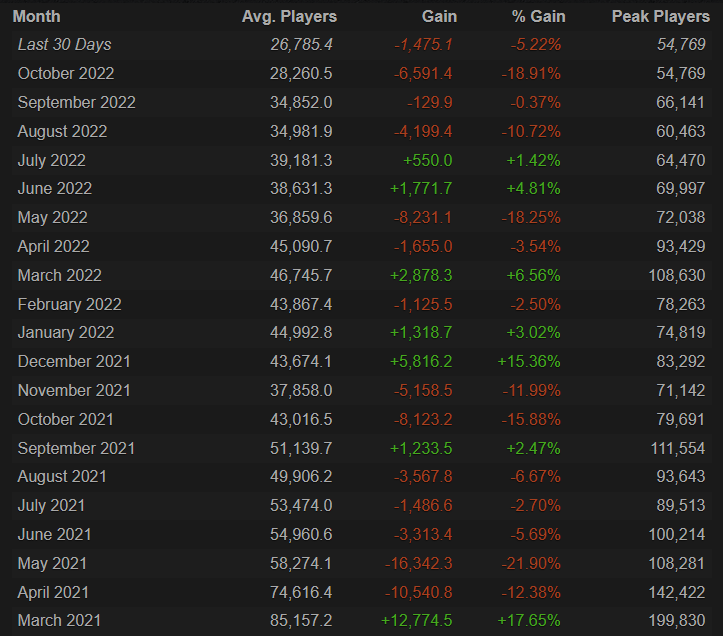The image size is (723, 636).
Task: Select the June 2021 row label
Action: (x=54, y=535)
